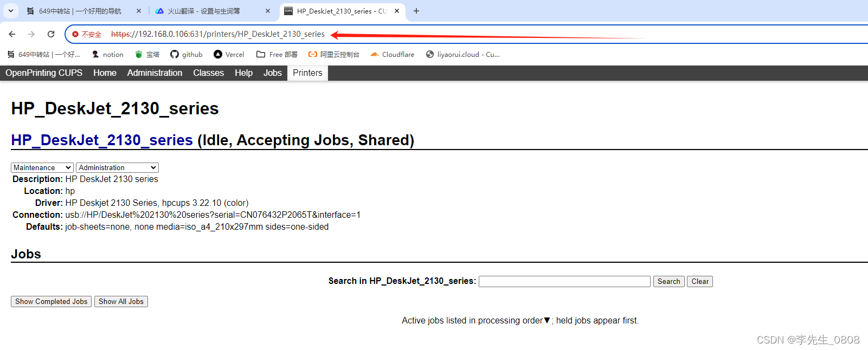Open the Free 部署 bookmark folder
This screenshot has height=350, width=868.
(277, 54)
